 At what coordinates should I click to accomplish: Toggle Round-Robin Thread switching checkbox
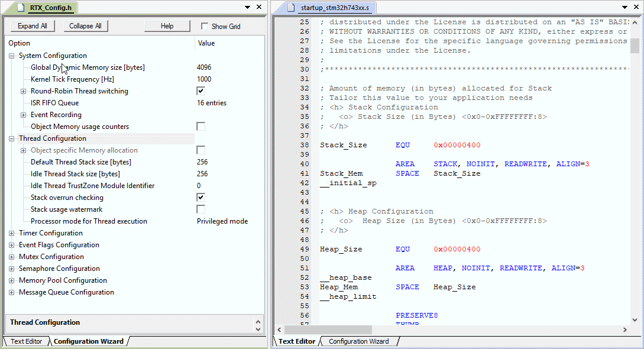pos(201,91)
